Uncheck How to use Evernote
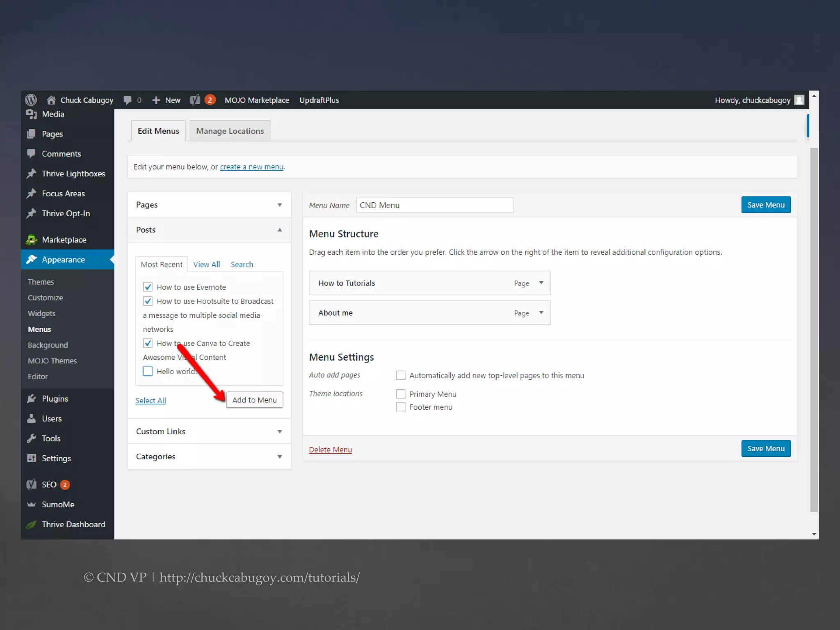The image size is (840, 630). tap(148, 287)
